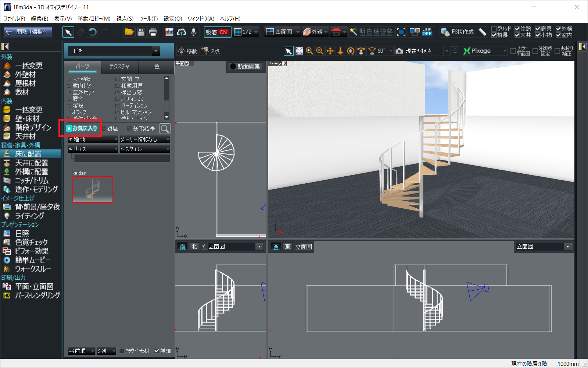Expand the 1階 floor dropdown
The height and width of the screenshot is (368, 588).
(x=155, y=51)
